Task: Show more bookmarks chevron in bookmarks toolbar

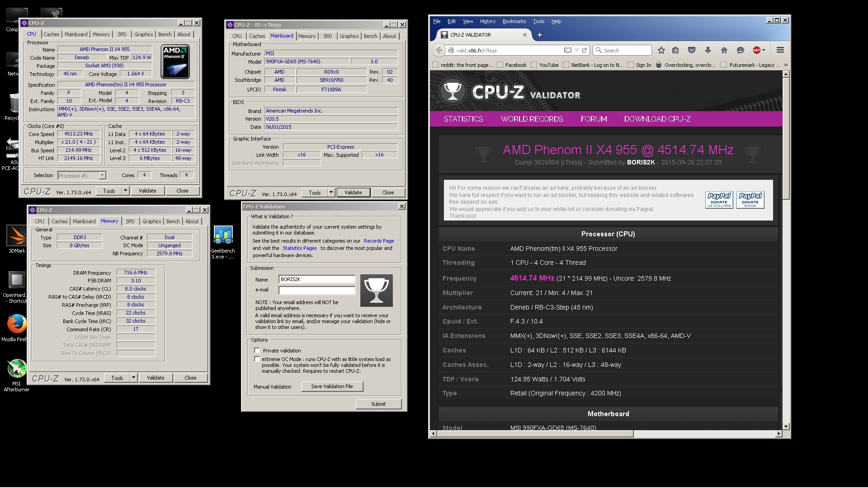Action: 785,65
